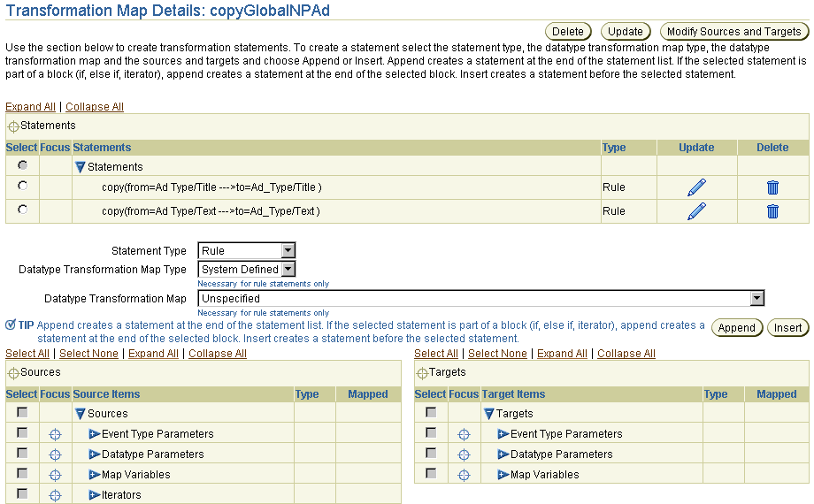Expand Sources Event Type Parameters node
Viewport: 814px width, 504px height.
tap(94, 434)
